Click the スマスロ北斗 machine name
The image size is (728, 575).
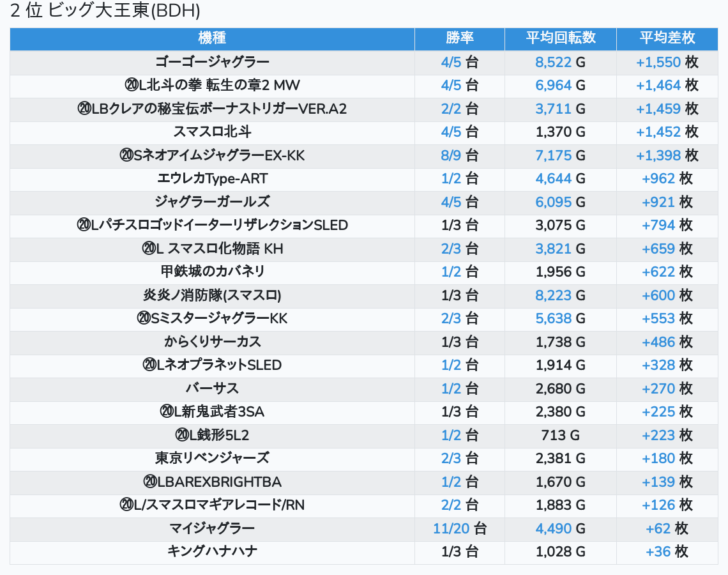[x=212, y=132]
